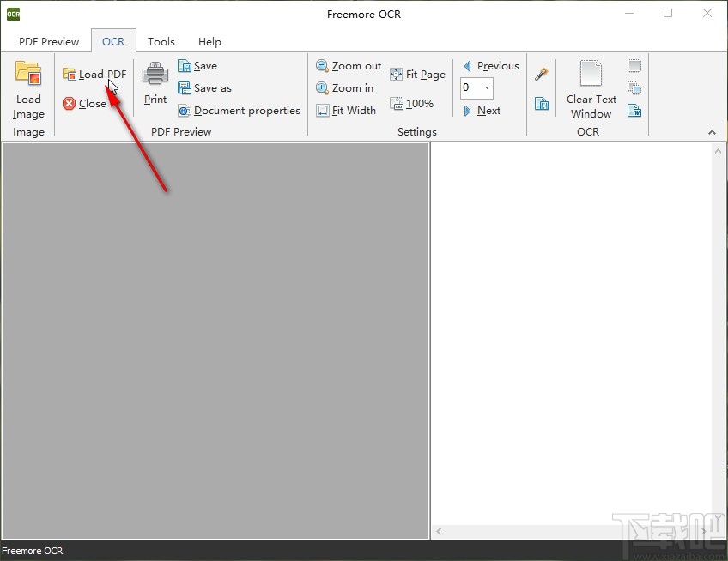Click the Load Image folder icon
The image size is (728, 561).
(28, 73)
